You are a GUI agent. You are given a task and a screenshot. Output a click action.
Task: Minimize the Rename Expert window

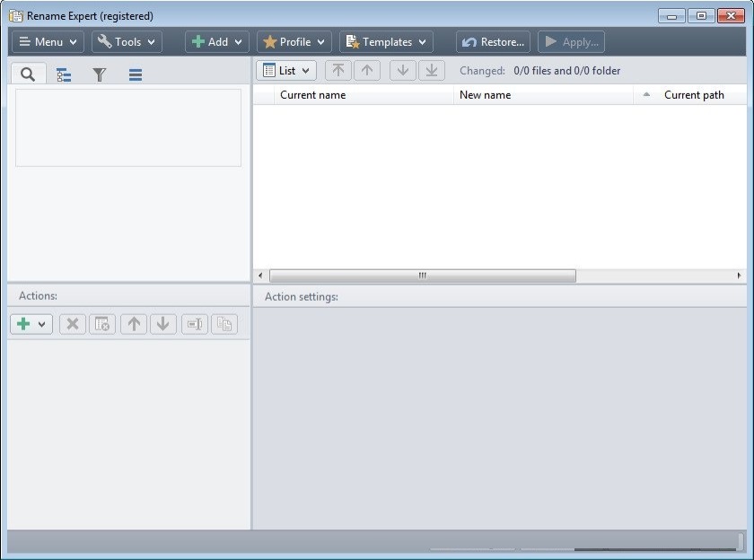671,16
